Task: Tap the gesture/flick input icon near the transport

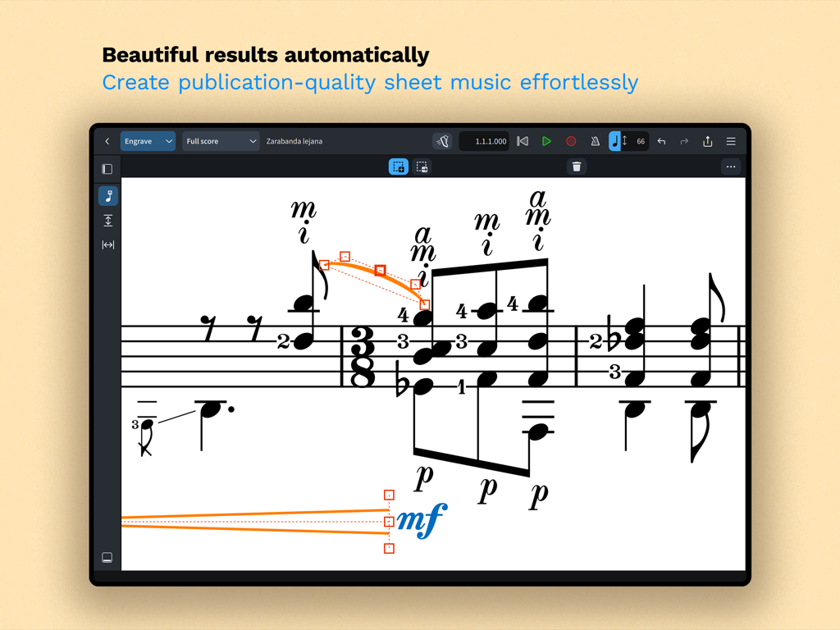Action: [443, 140]
